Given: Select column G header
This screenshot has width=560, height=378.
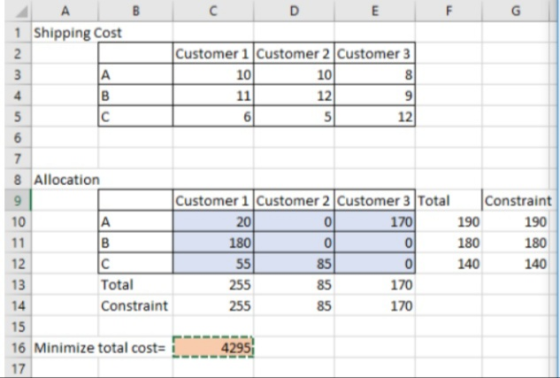Looking at the screenshot, I should tap(515, 11).
